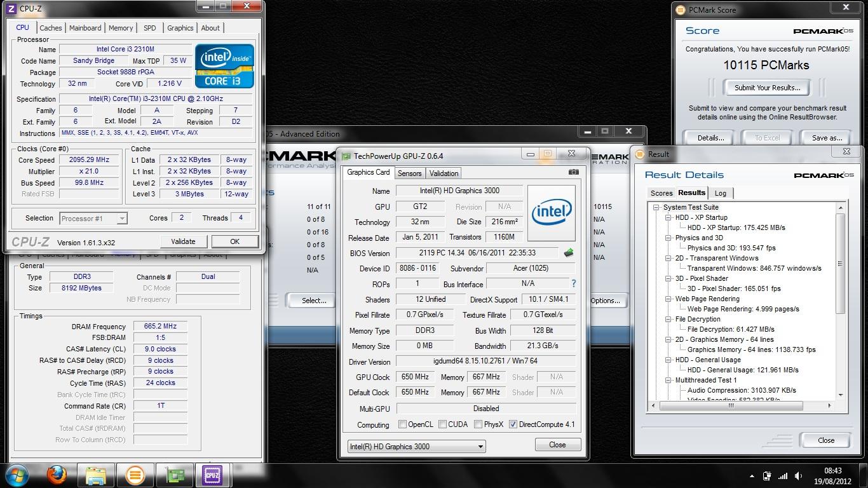Open the Mainboard tab in CPU-Z

pyautogui.click(x=85, y=28)
